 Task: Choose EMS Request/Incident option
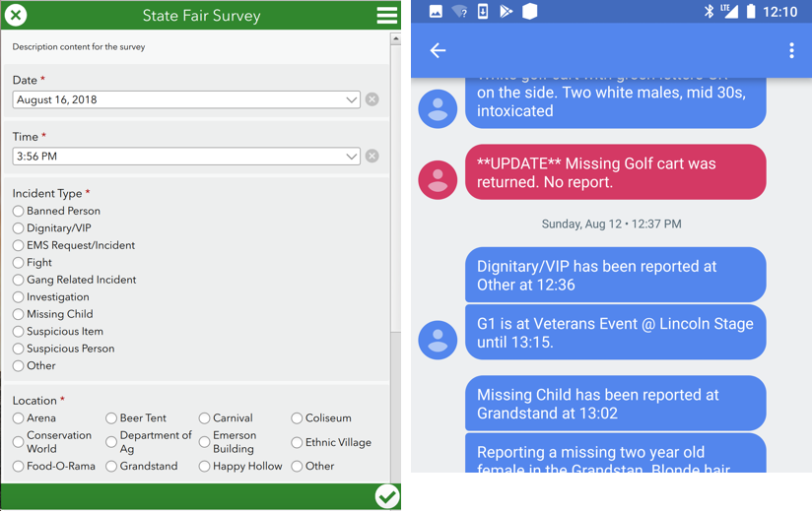(x=18, y=245)
